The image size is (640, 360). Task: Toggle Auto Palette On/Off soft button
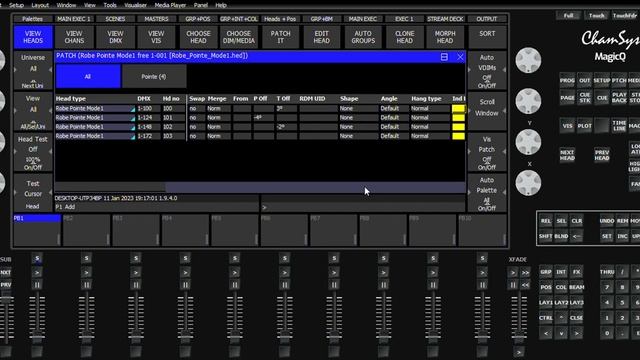pos(487,193)
